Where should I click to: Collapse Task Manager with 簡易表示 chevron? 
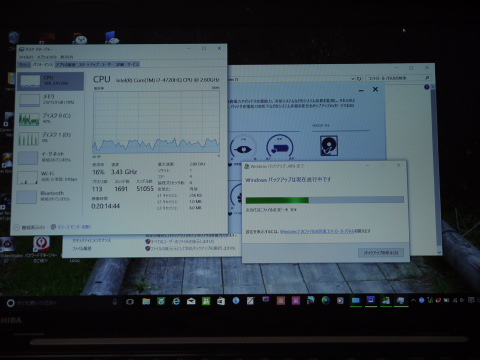[x=17, y=227]
